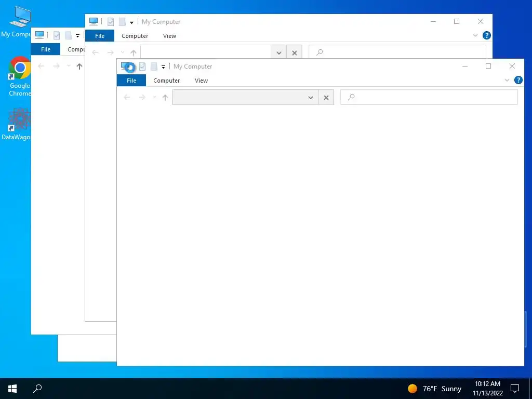Minimize the middle My Computer window
The width and height of the screenshot is (532, 399).
click(x=433, y=21)
